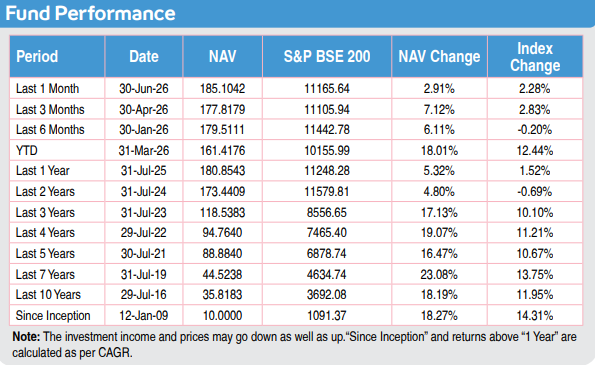The image size is (595, 365).
Task: Select the Period column header
Action: pos(37,57)
